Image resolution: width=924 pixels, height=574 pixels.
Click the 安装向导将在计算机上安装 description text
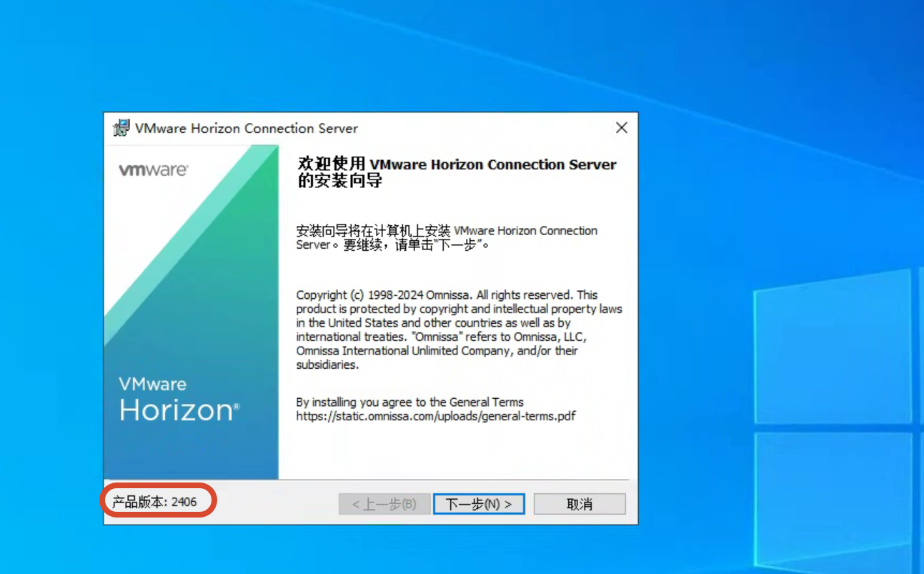coord(447,237)
